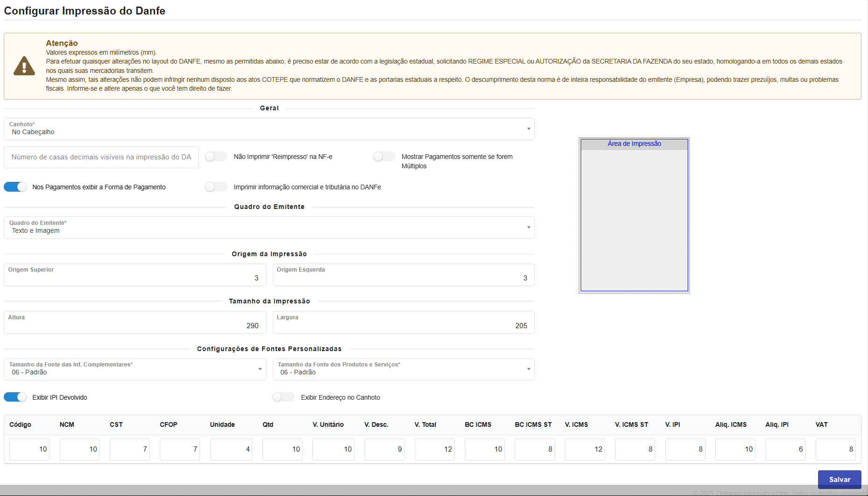Enable 'Exibir Endereço no Canhoto' toggle
868x496 pixels.
(284, 397)
